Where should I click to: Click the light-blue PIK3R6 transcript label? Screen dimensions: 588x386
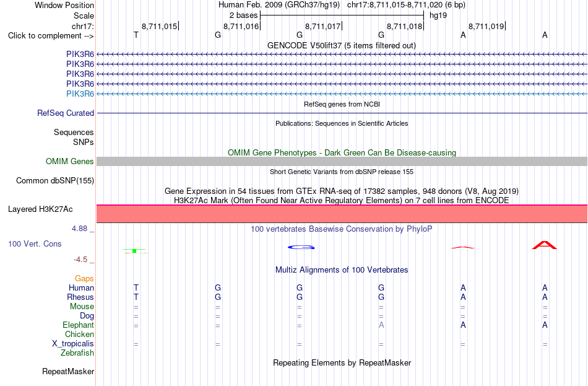click(80, 94)
